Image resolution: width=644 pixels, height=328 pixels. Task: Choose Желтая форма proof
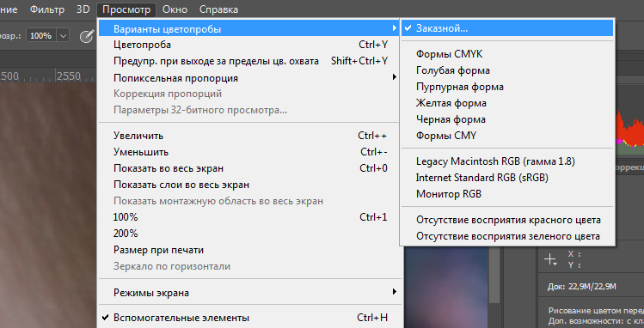click(507, 103)
